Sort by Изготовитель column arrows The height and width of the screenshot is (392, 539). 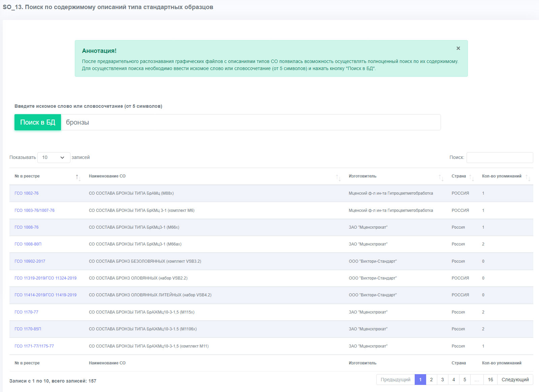pyautogui.click(x=441, y=177)
